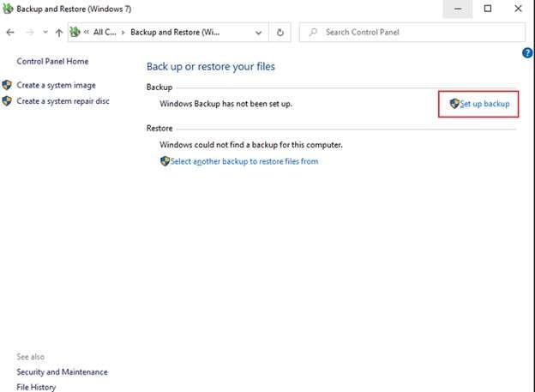
Task: Click 'Windows could not find a backup' text
Action: tap(251, 145)
